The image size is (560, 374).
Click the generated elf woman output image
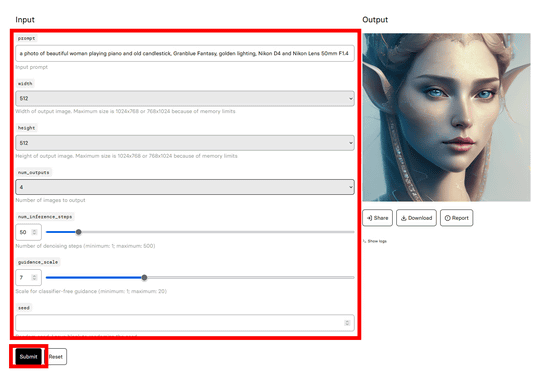point(446,117)
